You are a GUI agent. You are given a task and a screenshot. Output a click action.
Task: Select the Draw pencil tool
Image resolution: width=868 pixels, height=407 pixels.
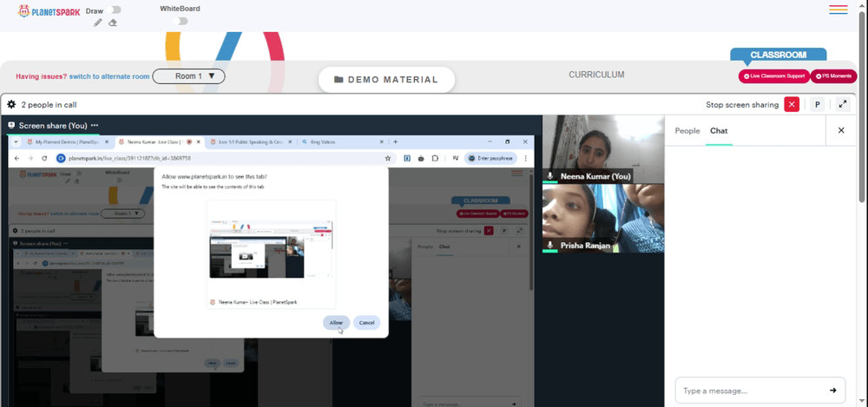(x=98, y=23)
